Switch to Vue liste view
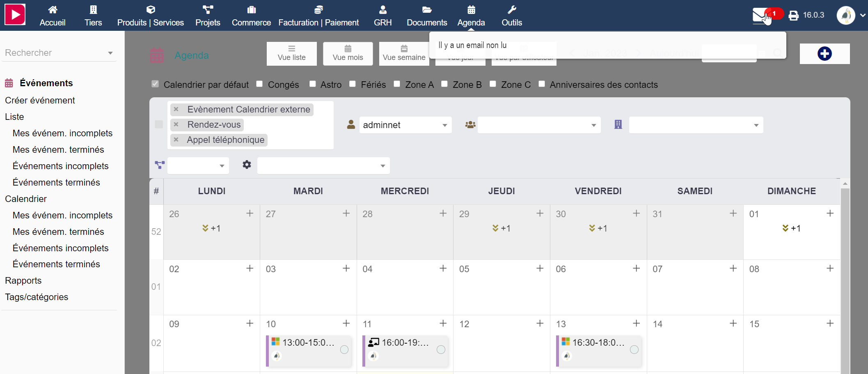 292,53
